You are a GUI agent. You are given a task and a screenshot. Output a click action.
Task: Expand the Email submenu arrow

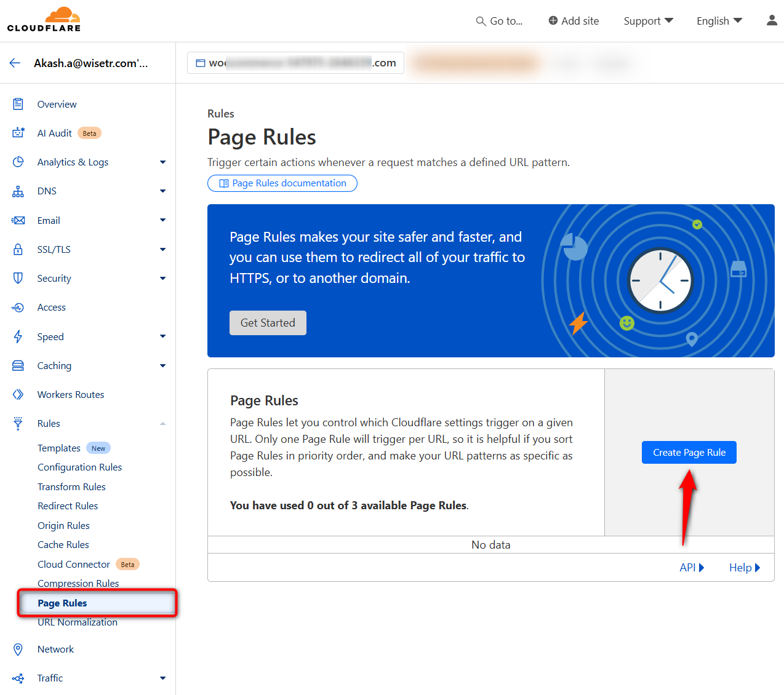pos(162,220)
